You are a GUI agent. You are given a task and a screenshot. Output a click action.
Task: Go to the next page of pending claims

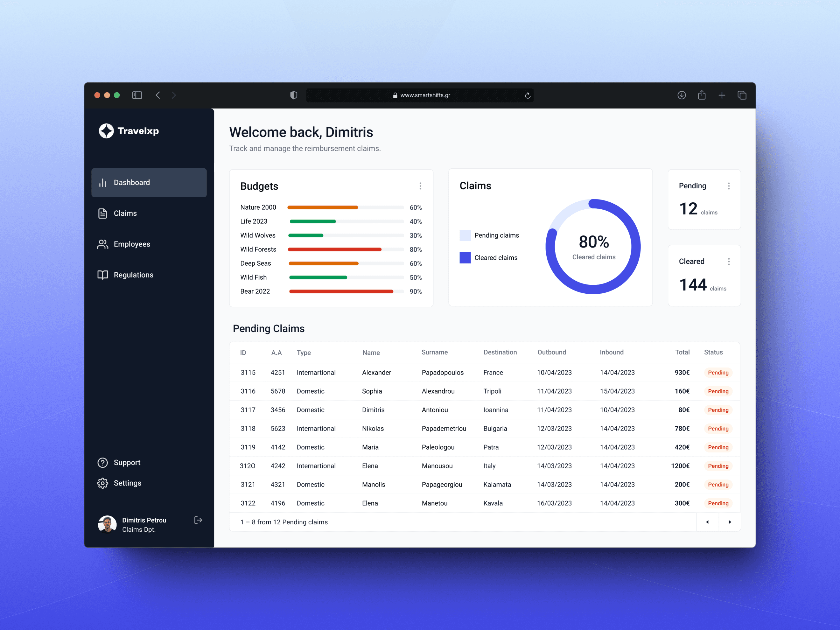(730, 522)
